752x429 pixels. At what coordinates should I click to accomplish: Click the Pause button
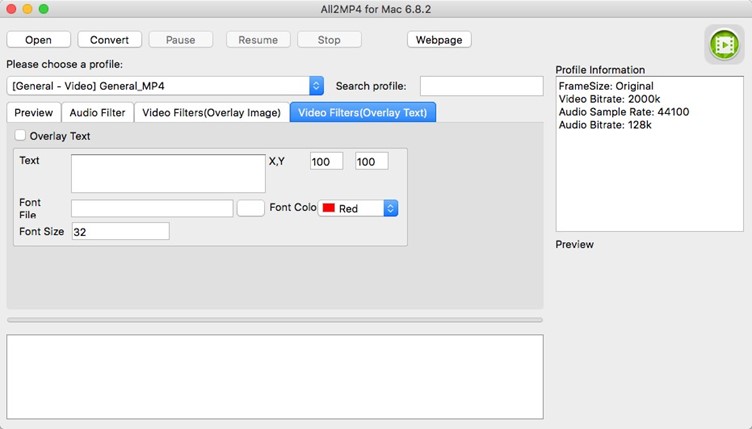[x=180, y=40]
